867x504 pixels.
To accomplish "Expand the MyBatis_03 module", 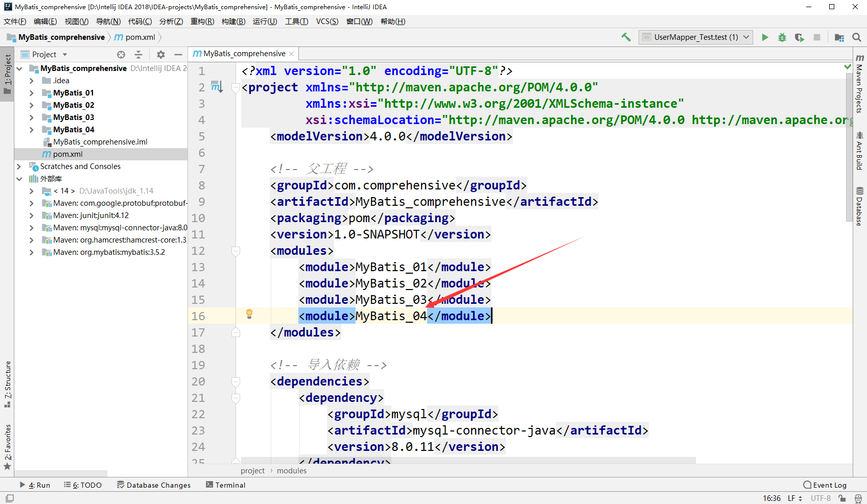I will click(32, 117).
